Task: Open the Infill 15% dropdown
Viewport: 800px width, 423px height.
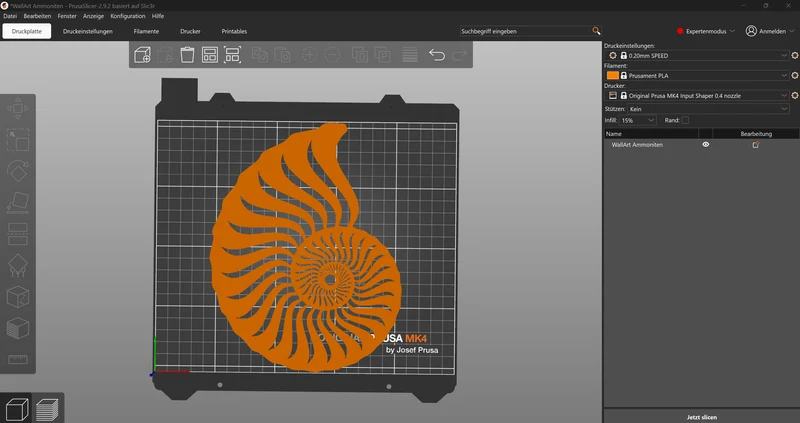Action: click(638, 120)
